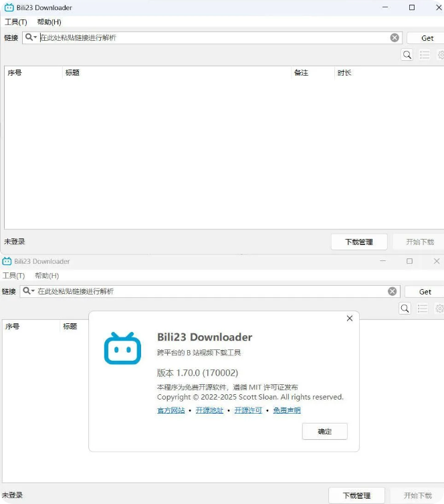Open 免责声明 link
The width and height of the screenshot is (444, 504).
click(x=287, y=410)
